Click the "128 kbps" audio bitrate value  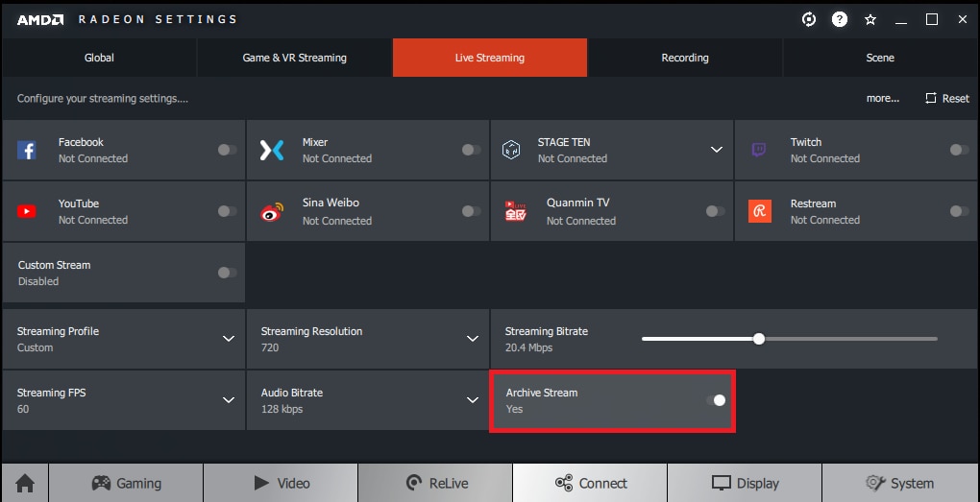coord(282,409)
